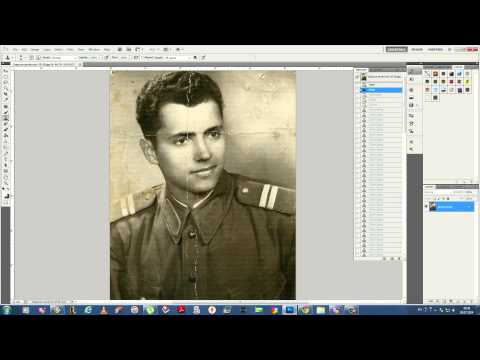Open the tool preset picker stamp icon
Image resolution: width=480 pixels, height=360 pixels.
tap(7, 57)
